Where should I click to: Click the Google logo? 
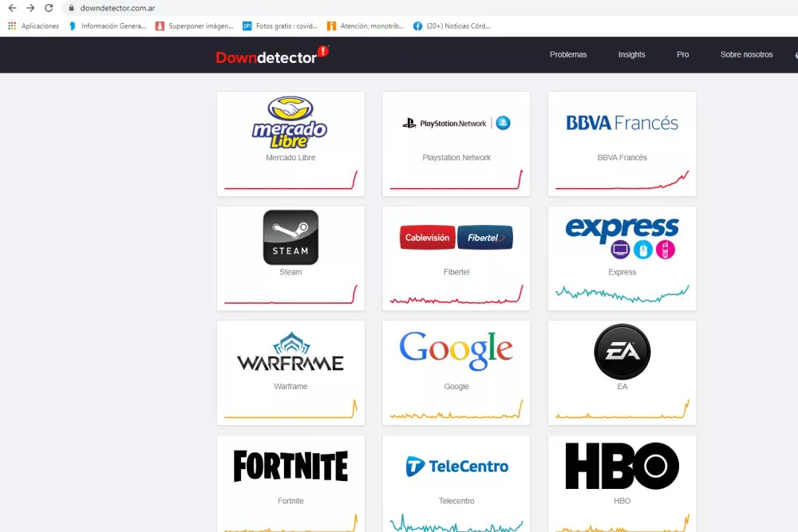[456, 350]
